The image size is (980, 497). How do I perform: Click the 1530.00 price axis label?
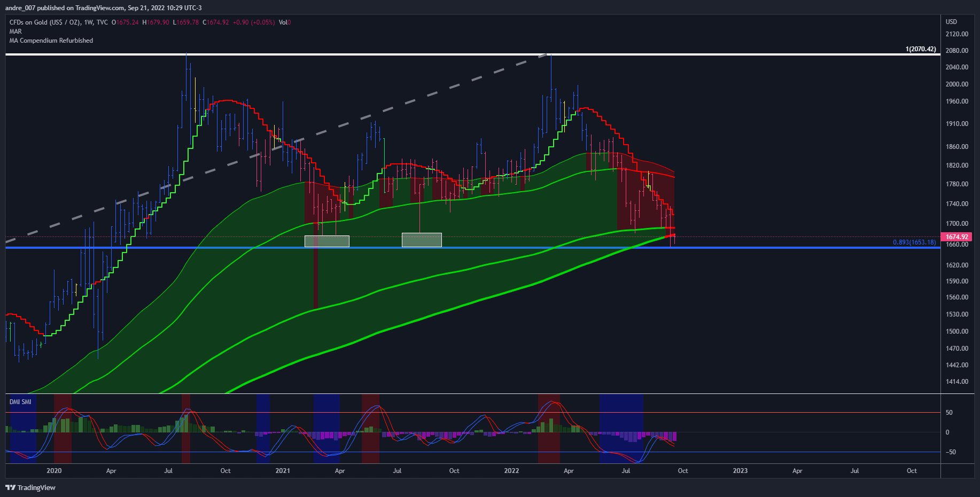click(956, 314)
